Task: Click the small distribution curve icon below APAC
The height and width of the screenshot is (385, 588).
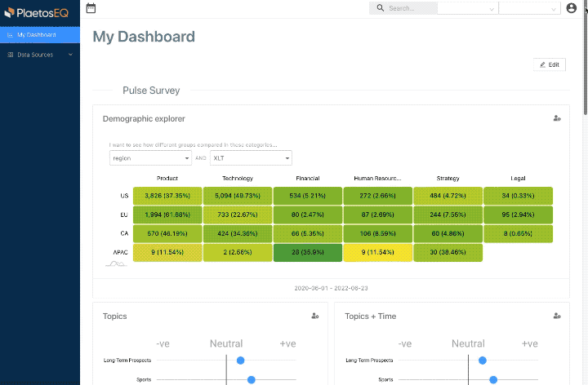Action: tap(116, 264)
